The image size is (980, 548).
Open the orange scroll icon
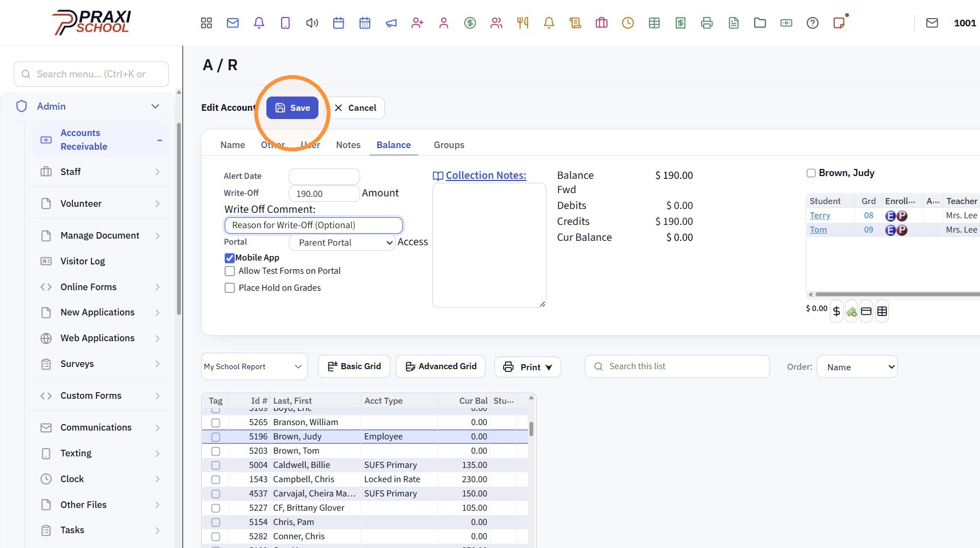[576, 23]
